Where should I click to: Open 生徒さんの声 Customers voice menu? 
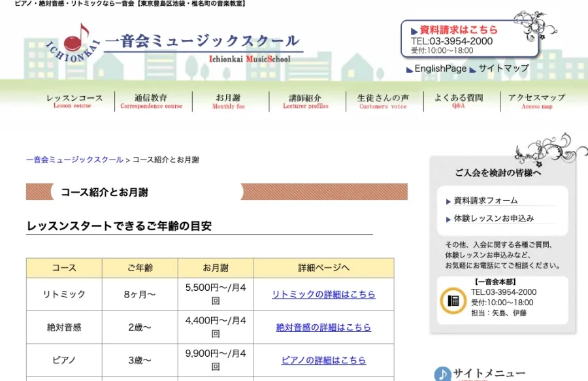383,101
